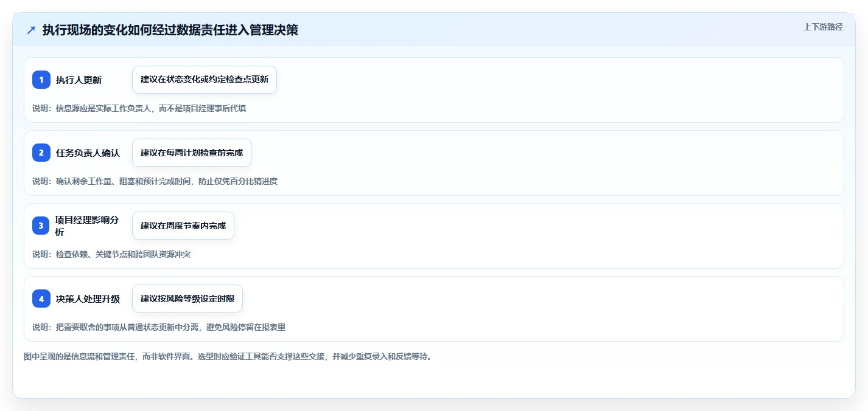
Task: Click the footer text 图中呈现的是信息流和管理责任
Action: tap(80, 356)
